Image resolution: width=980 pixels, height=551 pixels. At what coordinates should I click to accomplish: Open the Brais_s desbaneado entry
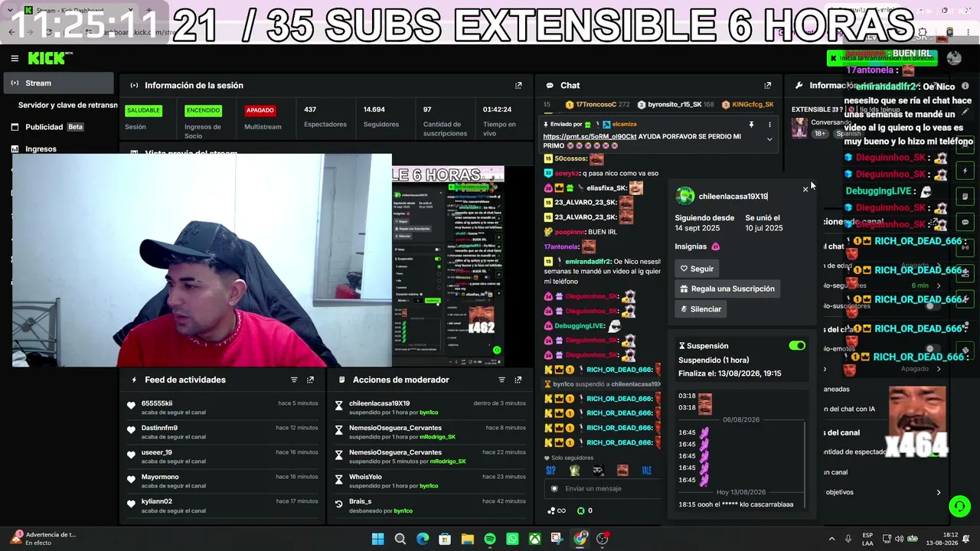tap(430, 506)
